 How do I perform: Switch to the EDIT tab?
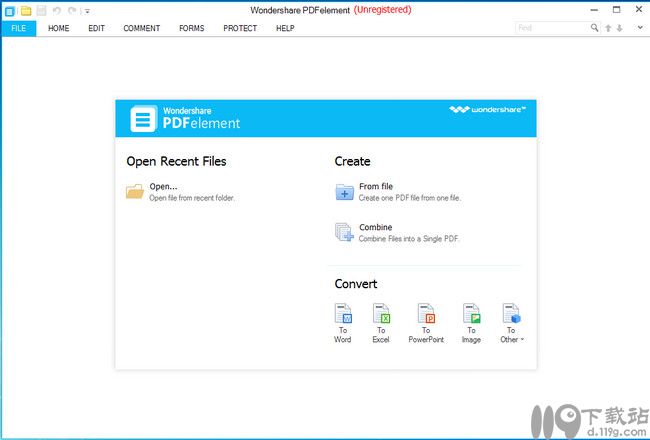96,28
